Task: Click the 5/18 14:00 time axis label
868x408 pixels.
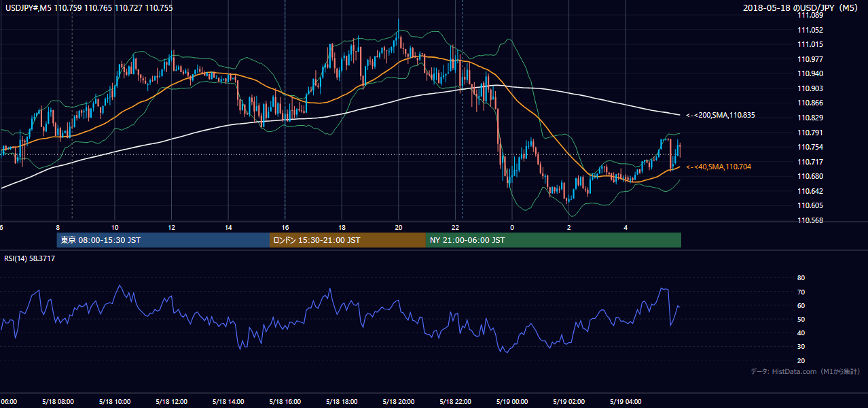Action: [x=228, y=402]
